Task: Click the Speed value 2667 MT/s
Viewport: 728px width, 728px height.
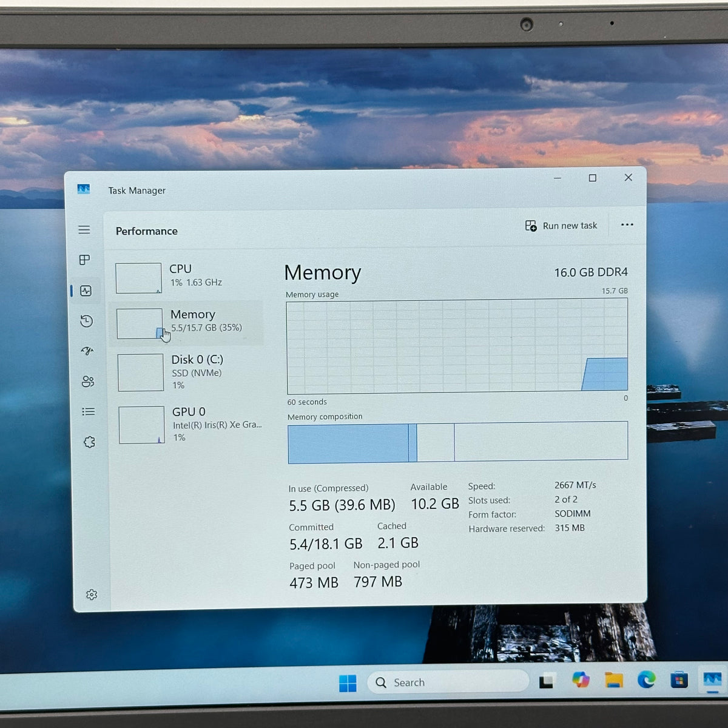Action: [x=575, y=485]
